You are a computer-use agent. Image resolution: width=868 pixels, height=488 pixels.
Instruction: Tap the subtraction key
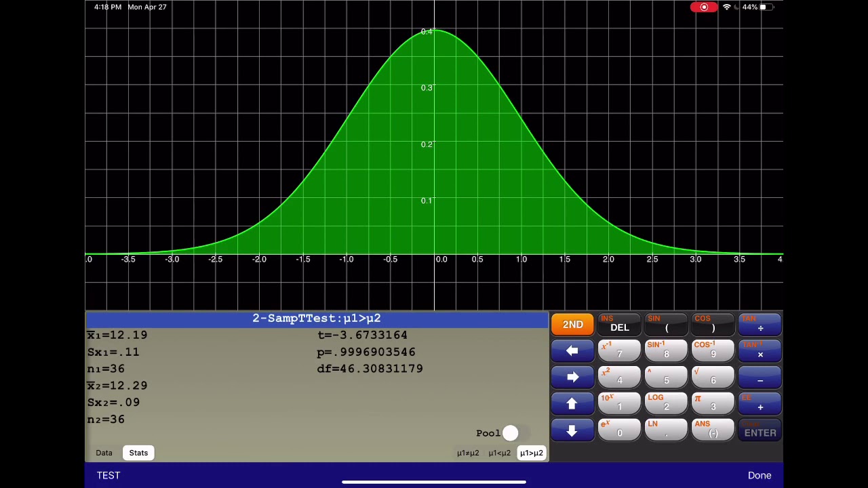click(x=760, y=378)
